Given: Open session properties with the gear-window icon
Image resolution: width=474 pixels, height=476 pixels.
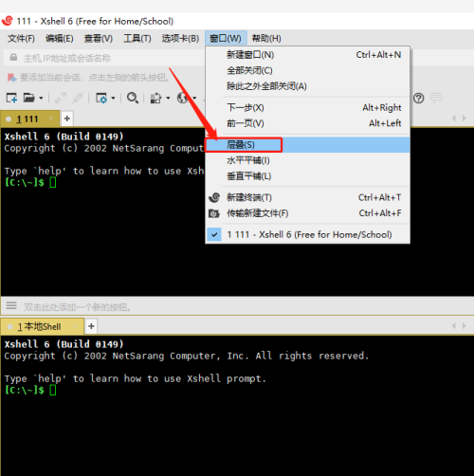Looking at the screenshot, I should point(101,98).
